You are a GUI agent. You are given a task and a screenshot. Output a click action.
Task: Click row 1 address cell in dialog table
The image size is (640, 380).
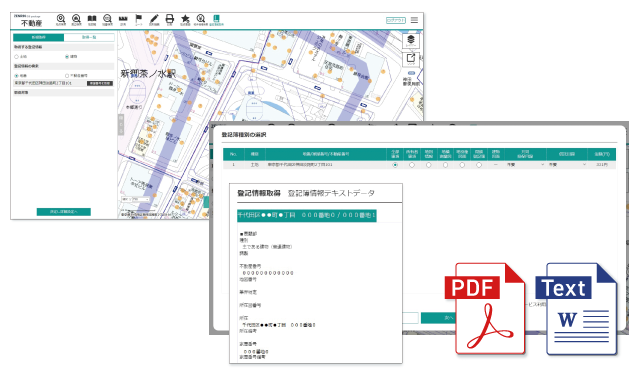tap(326, 165)
